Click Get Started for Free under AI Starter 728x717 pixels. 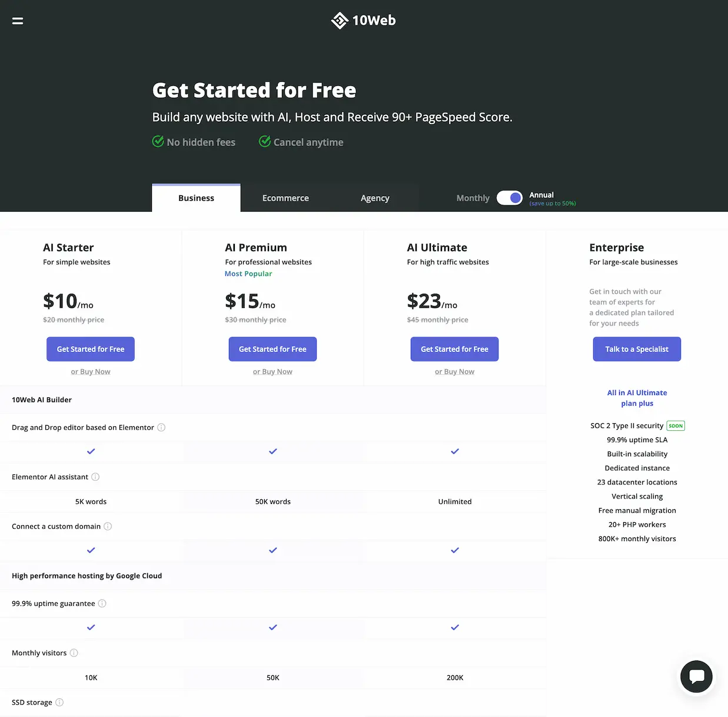point(90,349)
